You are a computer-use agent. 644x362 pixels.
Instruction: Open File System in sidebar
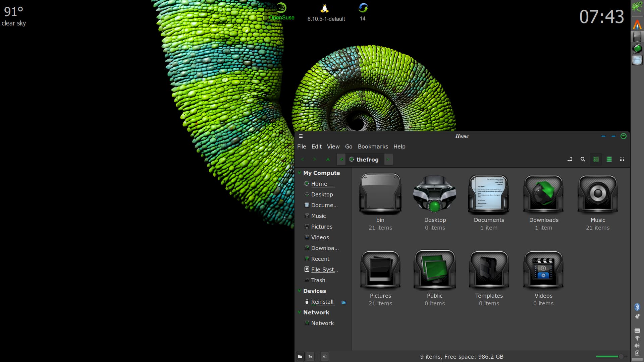coord(324,269)
